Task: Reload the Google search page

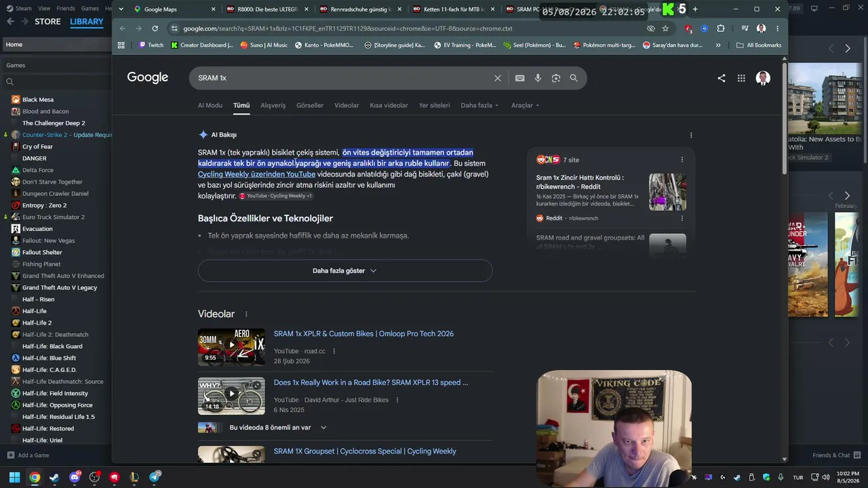Action: pos(155,28)
